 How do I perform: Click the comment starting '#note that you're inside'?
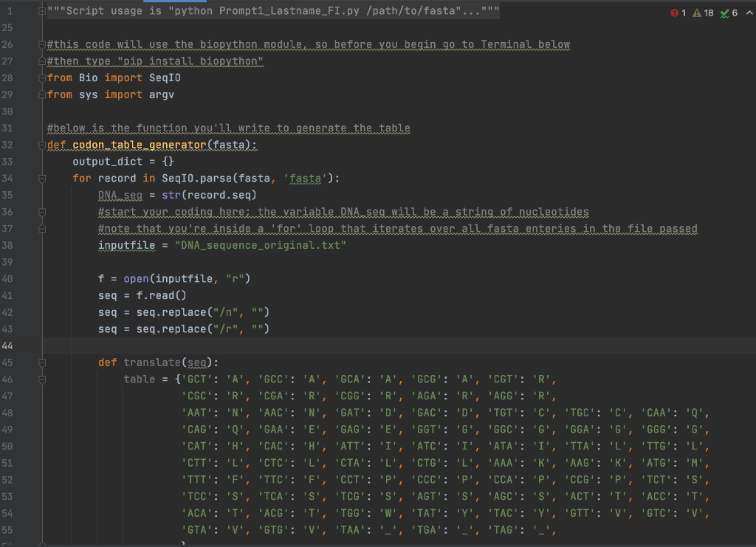tap(398, 229)
